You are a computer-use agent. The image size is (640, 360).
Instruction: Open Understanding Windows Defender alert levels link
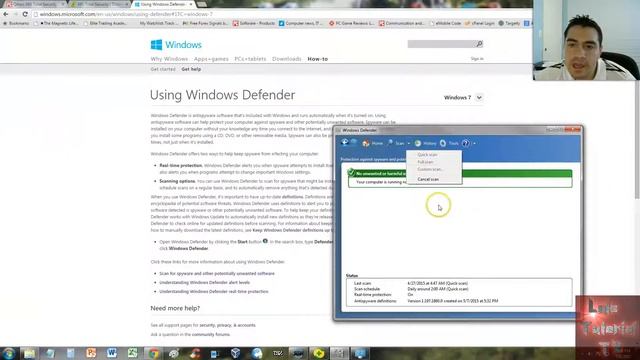(204, 282)
